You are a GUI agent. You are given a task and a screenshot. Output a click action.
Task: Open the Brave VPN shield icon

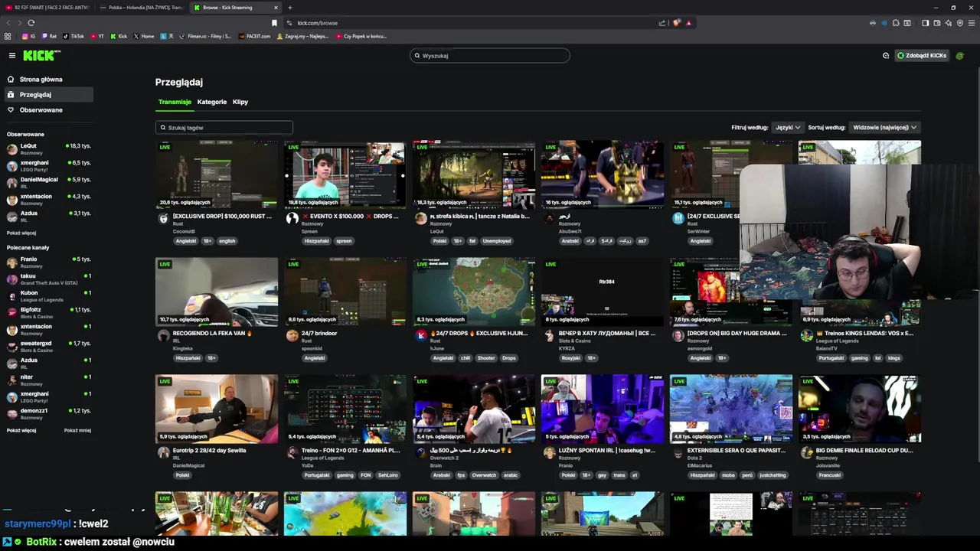point(960,23)
